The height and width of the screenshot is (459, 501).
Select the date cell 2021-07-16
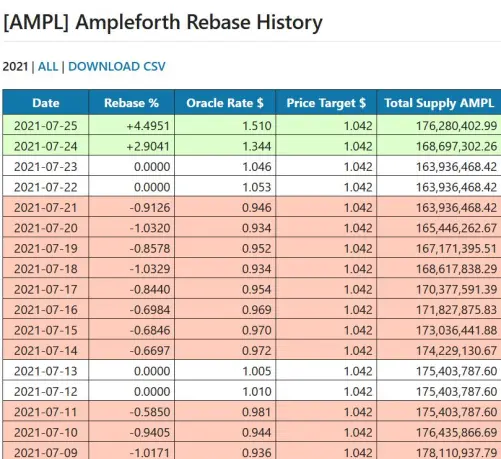[46, 310]
